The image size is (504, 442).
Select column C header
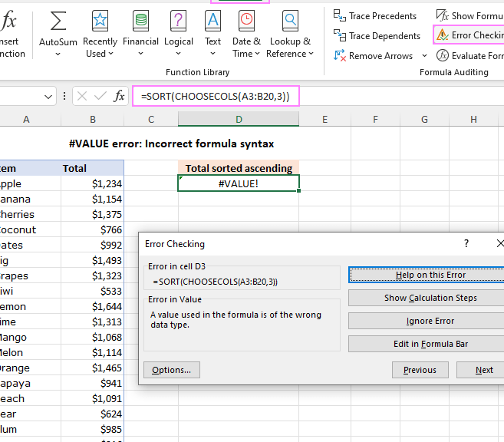(151, 120)
